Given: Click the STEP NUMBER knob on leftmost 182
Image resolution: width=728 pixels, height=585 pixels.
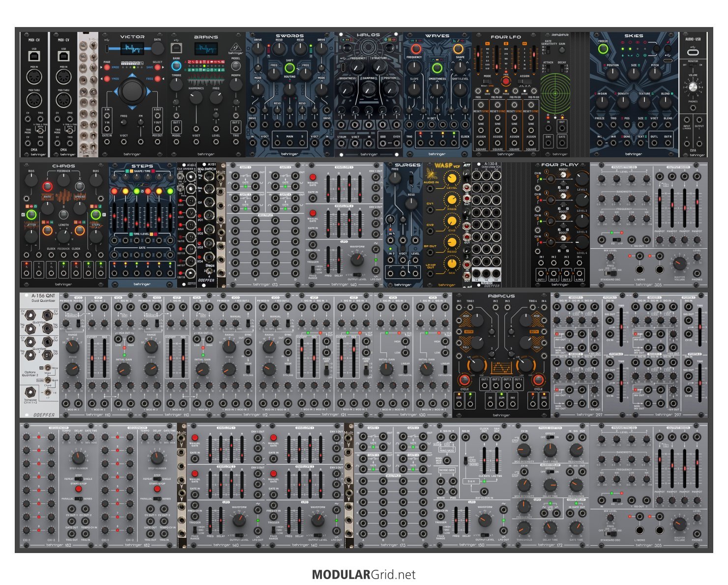Looking at the screenshot, I should point(78,458).
